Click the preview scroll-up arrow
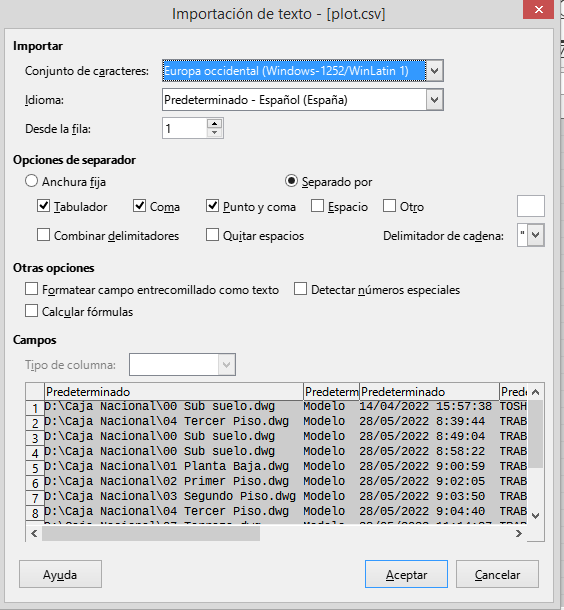The image size is (564, 610). [x=536, y=392]
